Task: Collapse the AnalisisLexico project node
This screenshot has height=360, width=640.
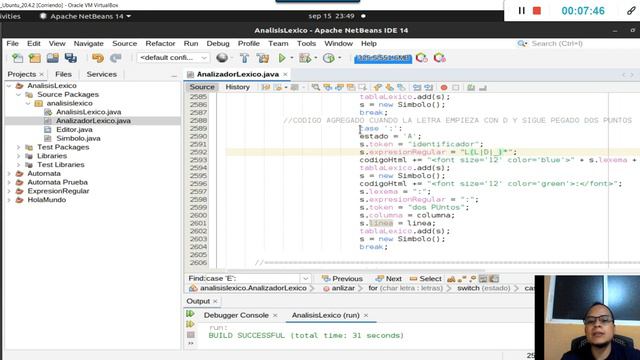Action: pos(9,86)
